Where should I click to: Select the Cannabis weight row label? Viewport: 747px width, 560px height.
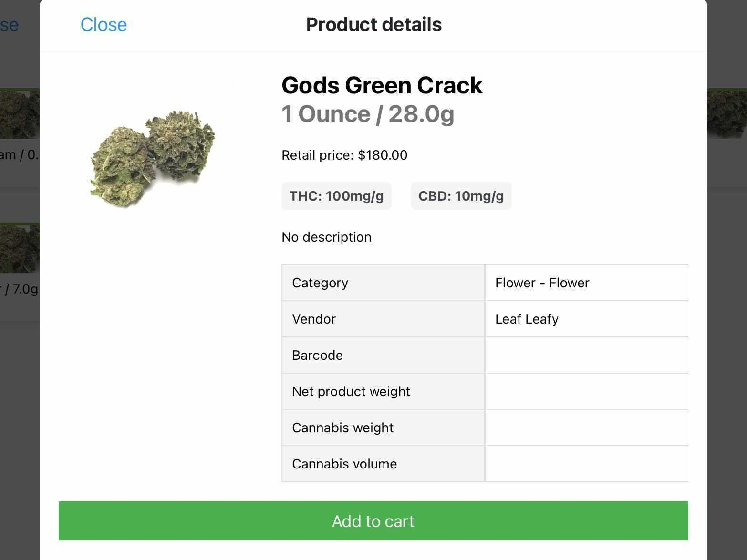pos(342,428)
